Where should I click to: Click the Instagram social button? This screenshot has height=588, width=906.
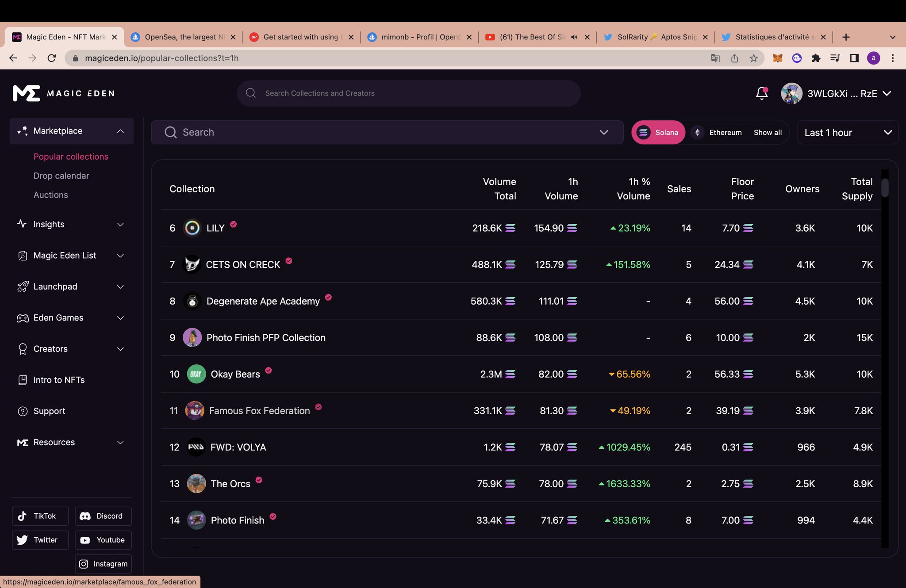103,564
